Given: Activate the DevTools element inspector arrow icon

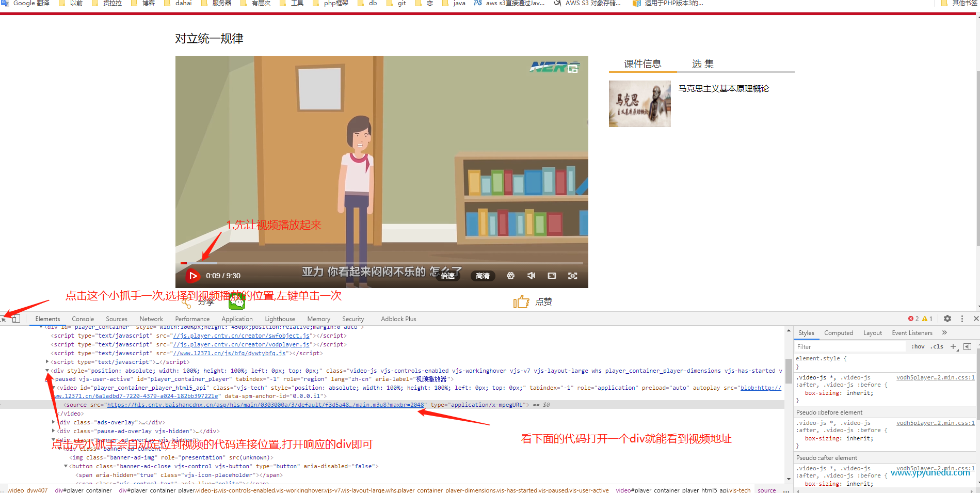Looking at the screenshot, I should pos(4,319).
